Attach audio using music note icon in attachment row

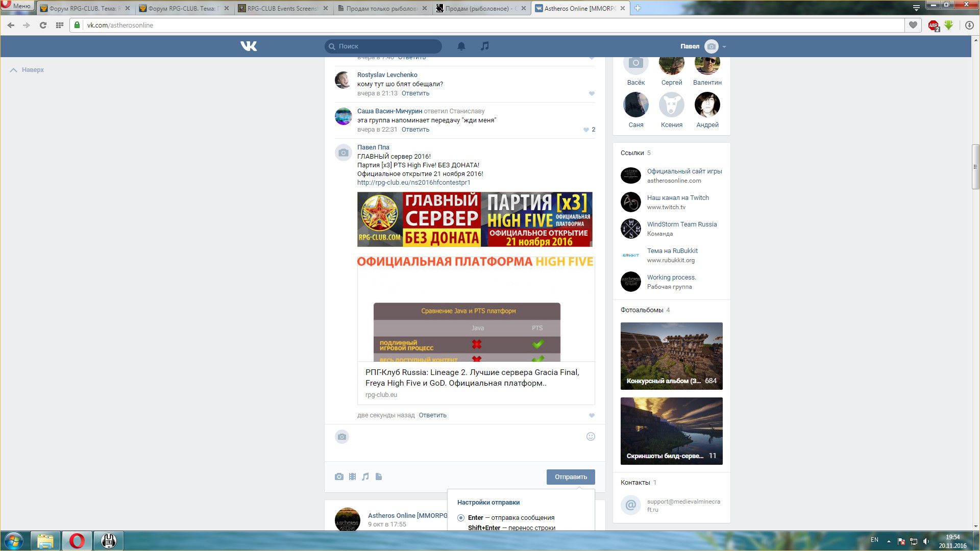(x=365, y=477)
